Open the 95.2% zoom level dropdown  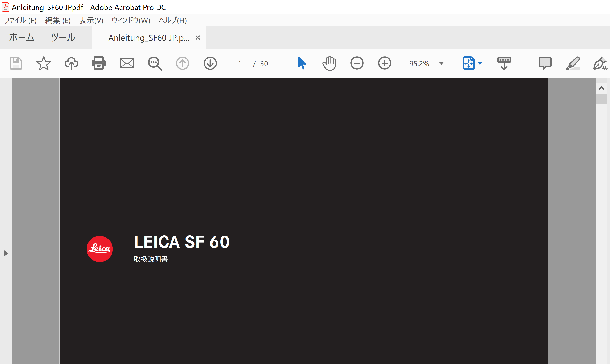pos(441,63)
